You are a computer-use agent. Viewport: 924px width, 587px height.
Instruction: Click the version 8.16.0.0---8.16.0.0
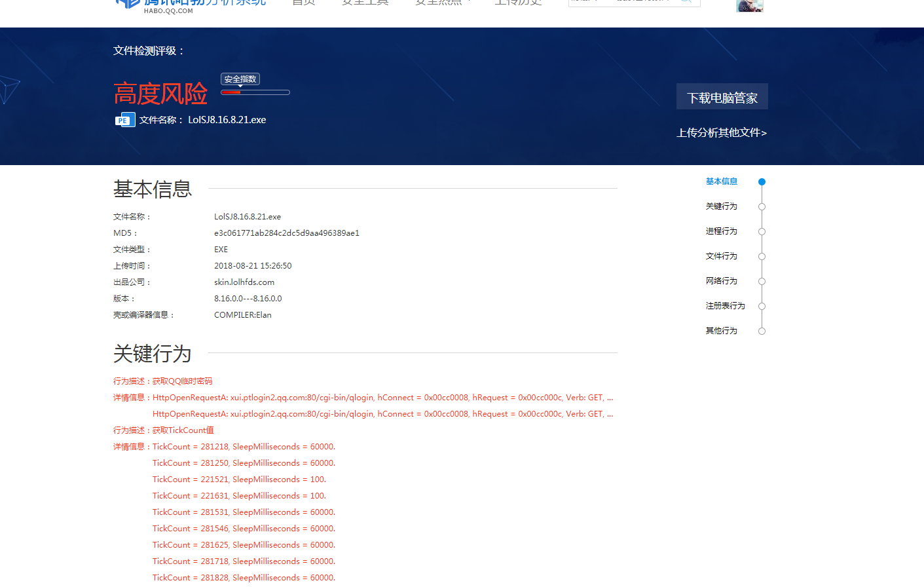[248, 299]
